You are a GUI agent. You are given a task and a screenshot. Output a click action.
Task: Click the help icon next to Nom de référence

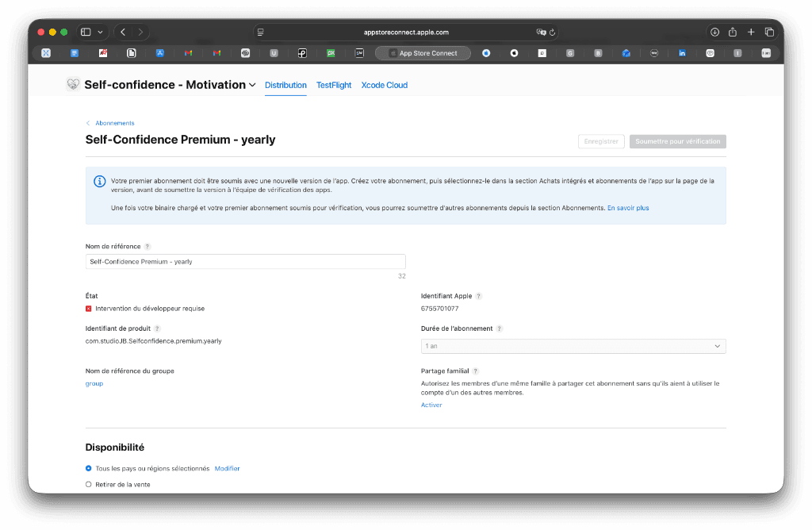pos(147,247)
